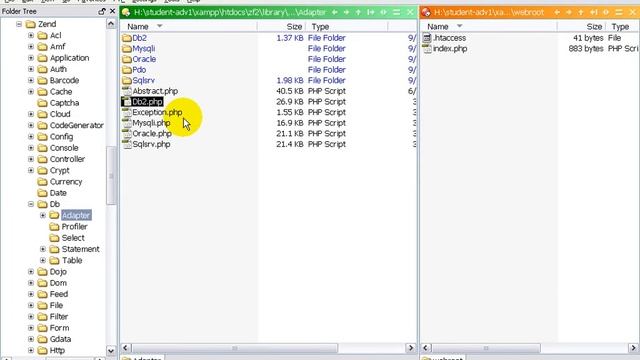The width and height of the screenshot is (640, 360).
Task: Expand the Gdata folder node
Action: (x=31, y=339)
